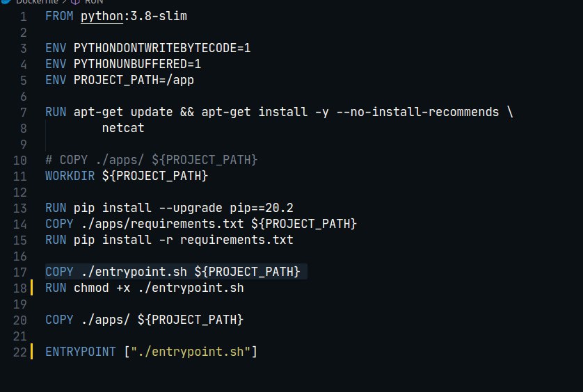Viewport: 583px width, 392px height.
Task: Click the highlighted COPY entrypoint.sh line 17
Action: (176, 272)
